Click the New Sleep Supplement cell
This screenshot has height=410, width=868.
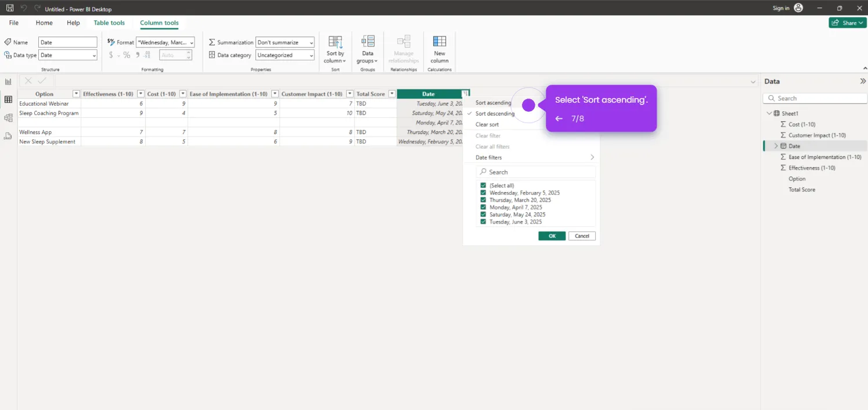(49, 141)
